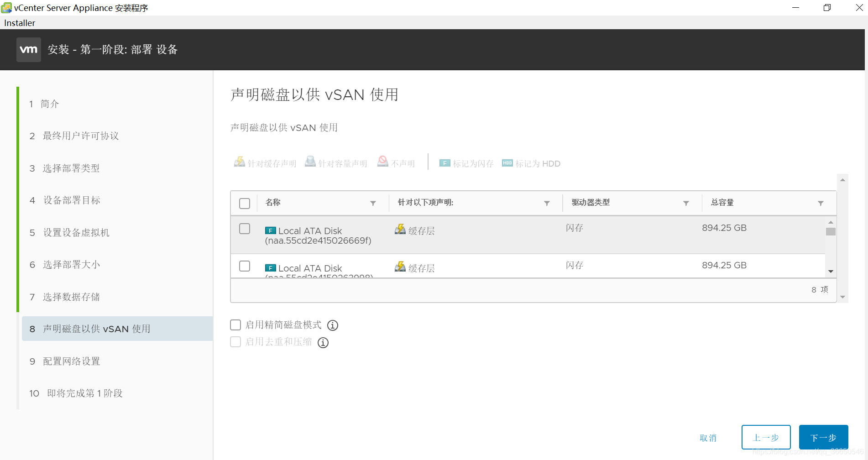The width and height of the screenshot is (868, 460).
Task: Click the 取消 (Cancel) link
Action: [708, 438]
